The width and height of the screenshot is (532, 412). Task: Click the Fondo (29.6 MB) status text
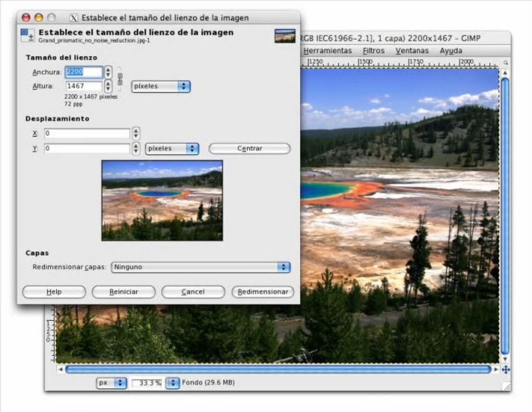coord(208,382)
